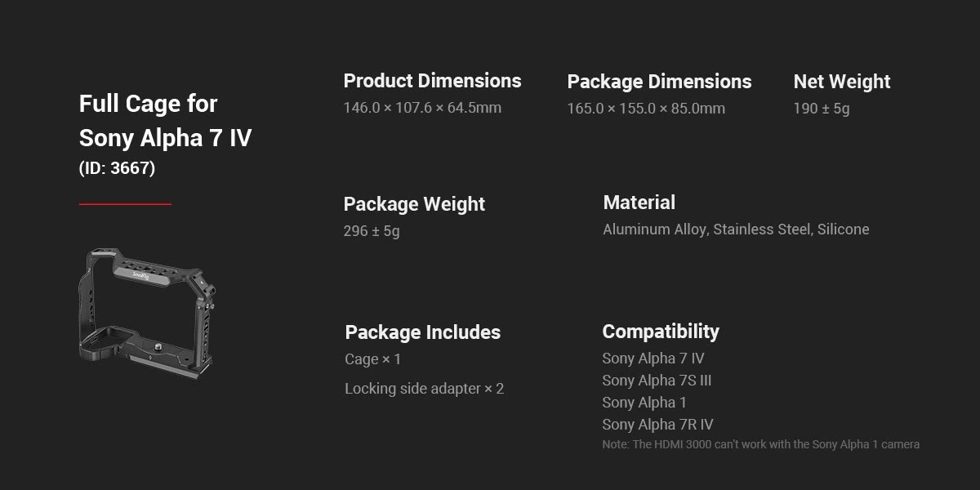
Task: Click the "Locking side adapter × 2" item
Action: [x=424, y=389]
